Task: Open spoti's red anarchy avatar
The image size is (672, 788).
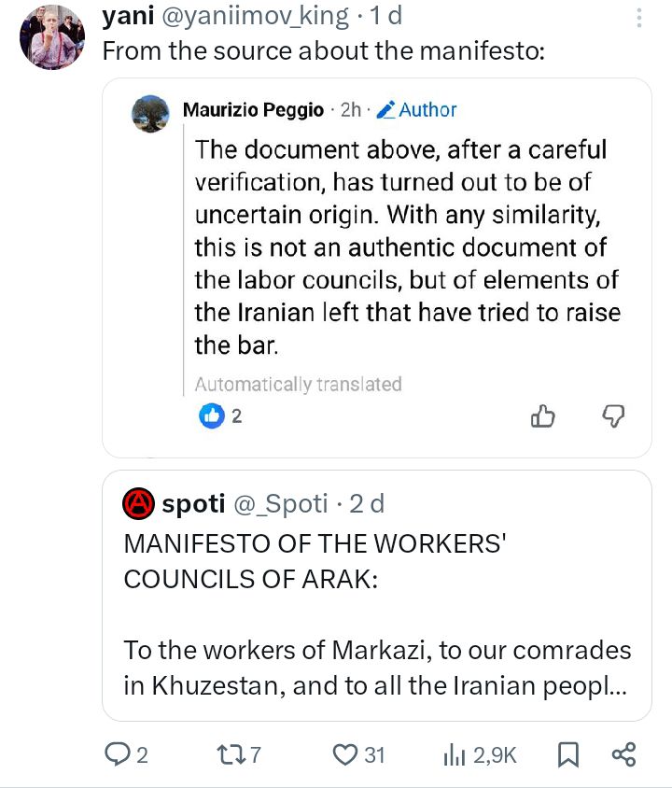Action: (x=138, y=504)
